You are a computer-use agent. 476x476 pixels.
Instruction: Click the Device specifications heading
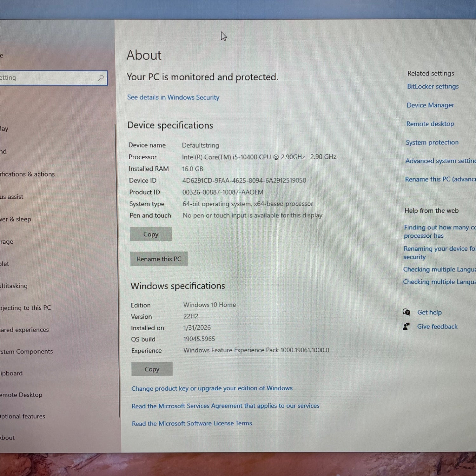pos(170,125)
